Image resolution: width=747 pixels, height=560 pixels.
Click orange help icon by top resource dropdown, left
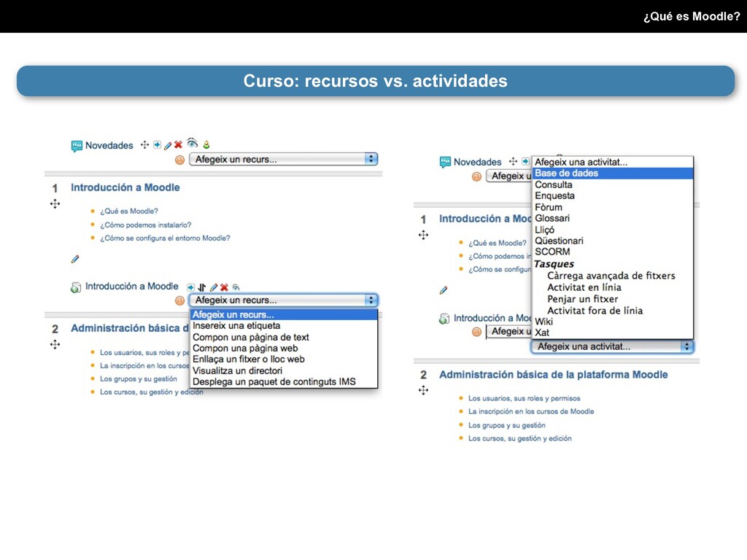click(179, 160)
